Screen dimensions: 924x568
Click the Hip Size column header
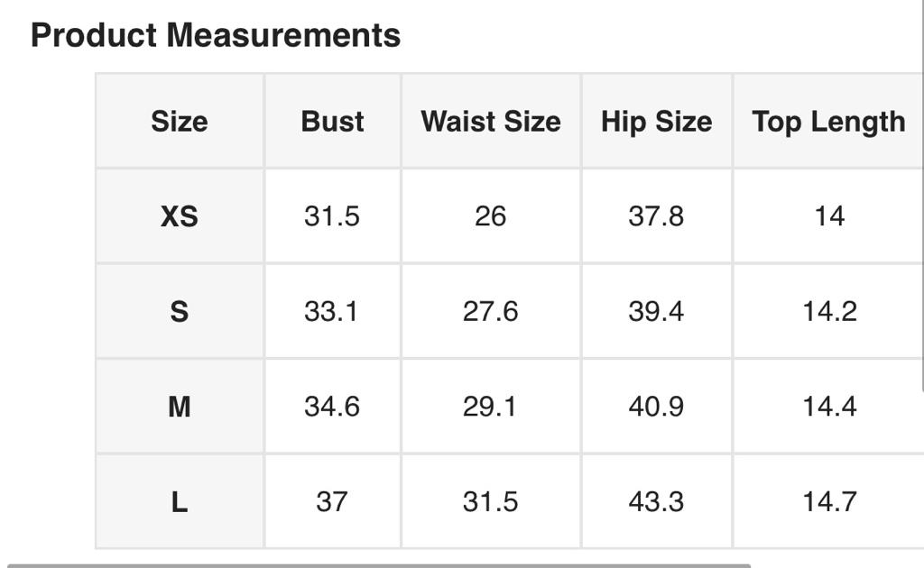[x=656, y=122]
